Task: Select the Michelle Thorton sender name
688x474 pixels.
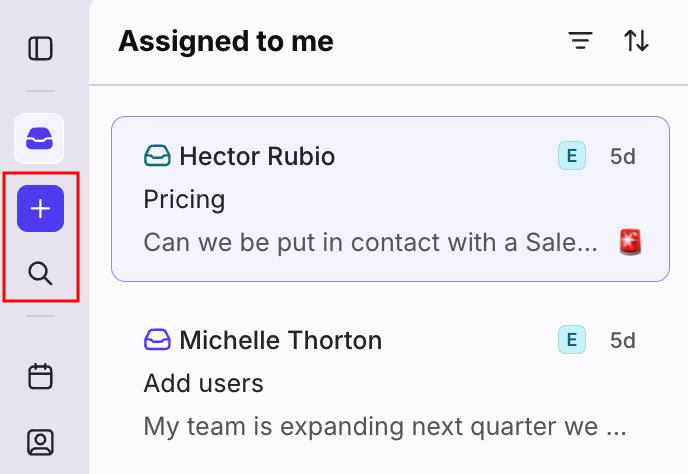Action: [281, 340]
